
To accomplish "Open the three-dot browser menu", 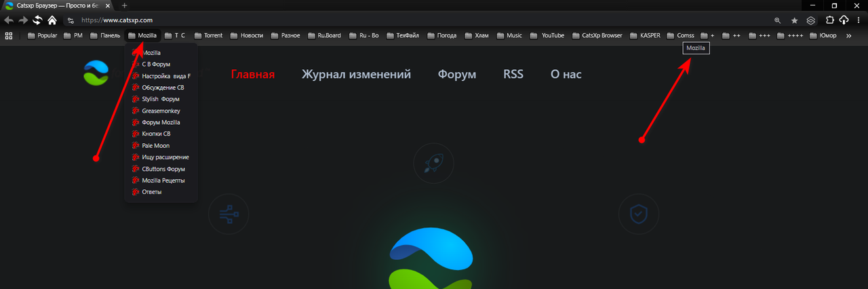I will pos(858,20).
